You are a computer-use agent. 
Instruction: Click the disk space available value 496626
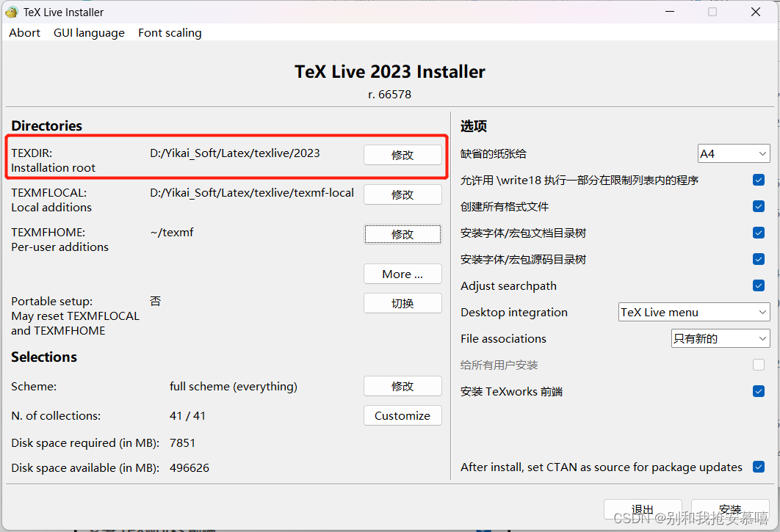(x=189, y=468)
